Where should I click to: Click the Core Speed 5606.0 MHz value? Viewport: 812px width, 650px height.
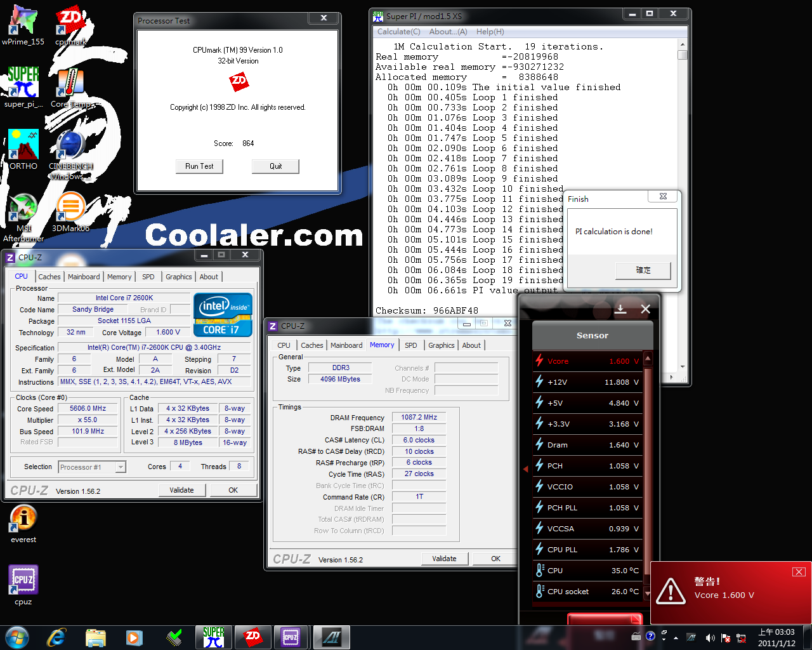tap(88, 409)
